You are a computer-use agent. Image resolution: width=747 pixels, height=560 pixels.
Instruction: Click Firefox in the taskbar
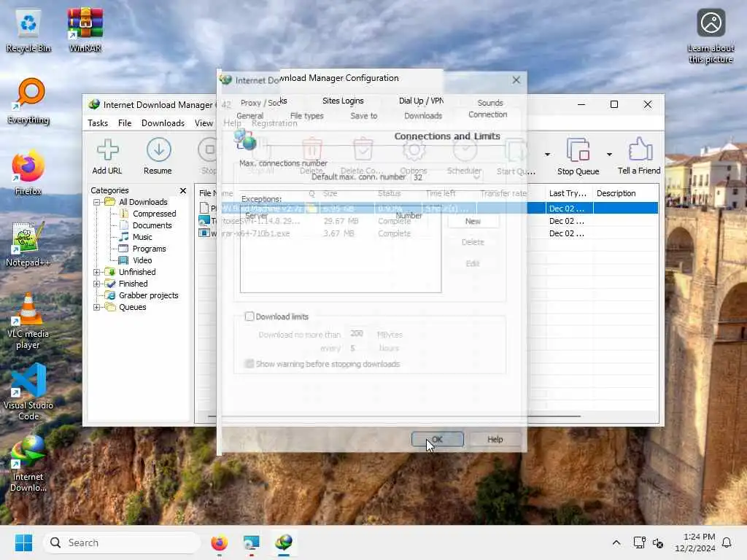pyautogui.click(x=219, y=542)
